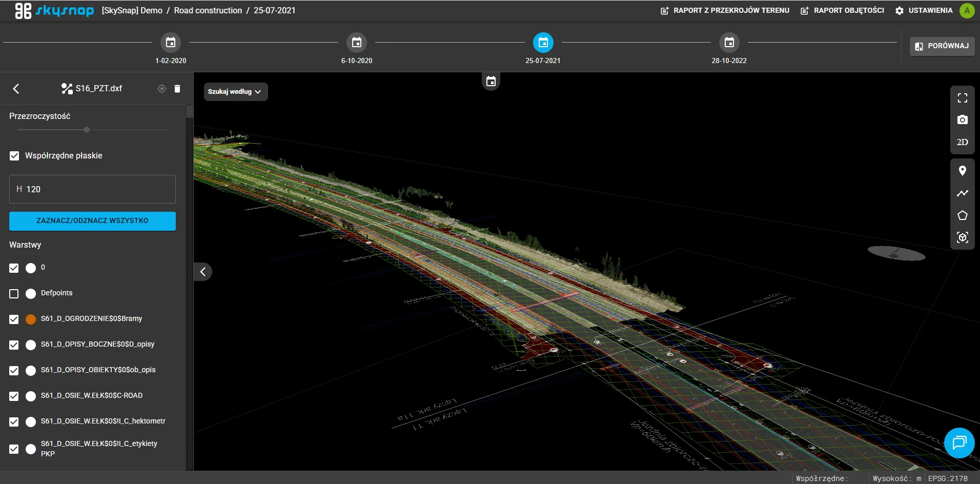Select the polygon area tool
The height and width of the screenshot is (484, 980).
click(962, 215)
